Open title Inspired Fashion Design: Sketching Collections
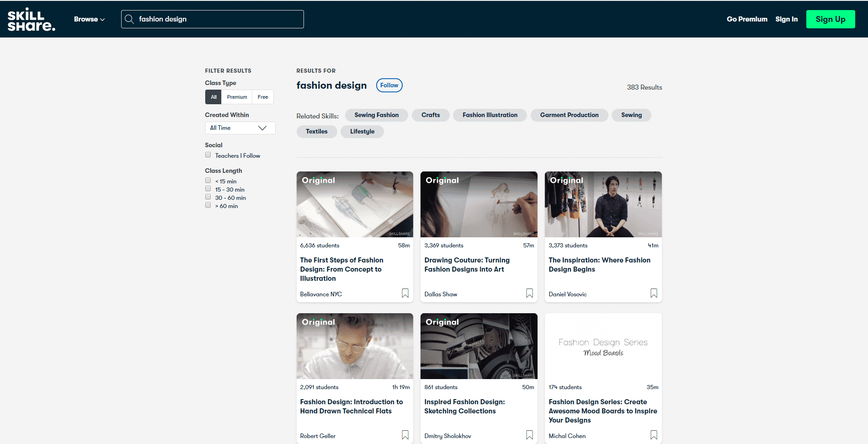The width and height of the screenshot is (868, 444). click(x=464, y=407)
